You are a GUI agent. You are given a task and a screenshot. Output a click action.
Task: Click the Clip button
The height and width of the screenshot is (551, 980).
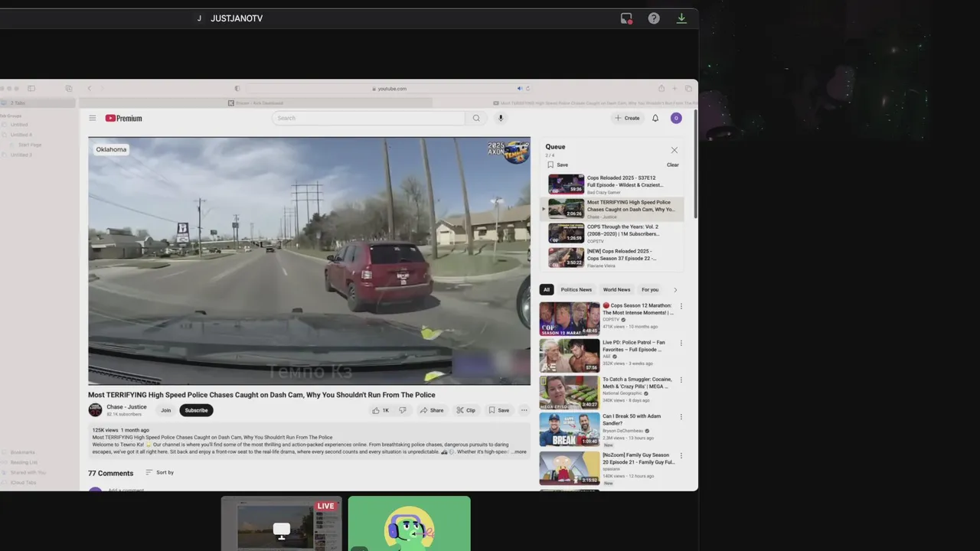tap(466, 410)
